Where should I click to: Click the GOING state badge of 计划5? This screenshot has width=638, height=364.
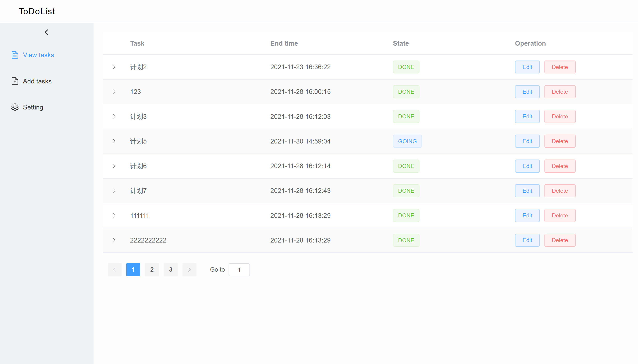tap(407, 141)
